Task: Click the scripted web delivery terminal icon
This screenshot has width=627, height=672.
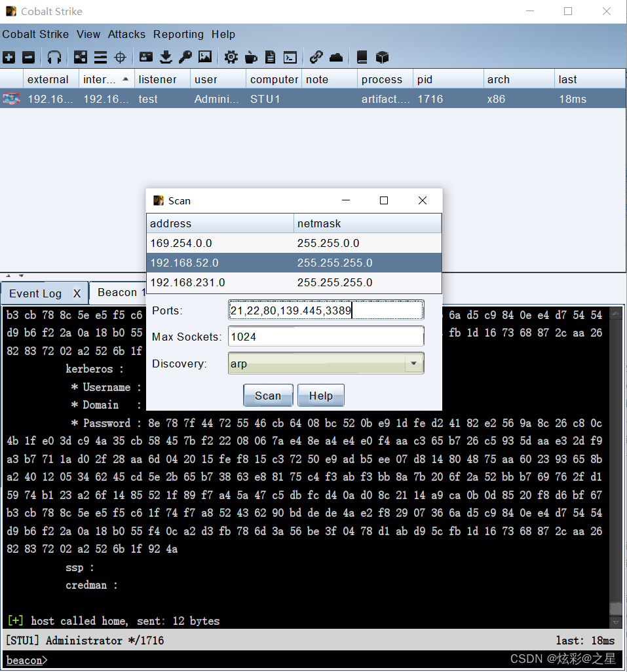Action: tap(290, 57)
